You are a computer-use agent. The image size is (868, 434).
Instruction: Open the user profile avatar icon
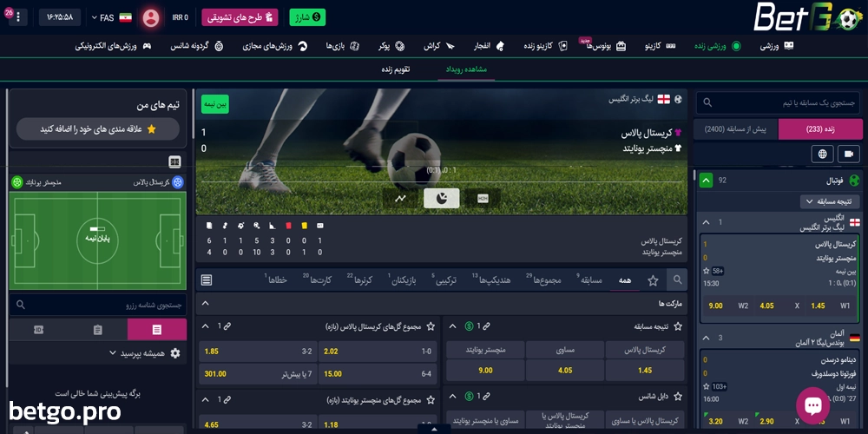(150, 17)
